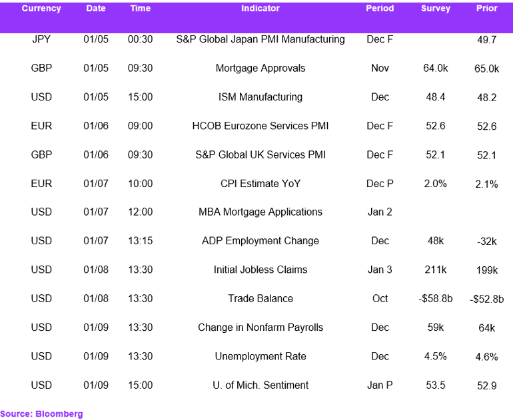Click HCOB Eurozone Services PMI text
The width and height of the screenshot is (513, 420).
(260, 126)
